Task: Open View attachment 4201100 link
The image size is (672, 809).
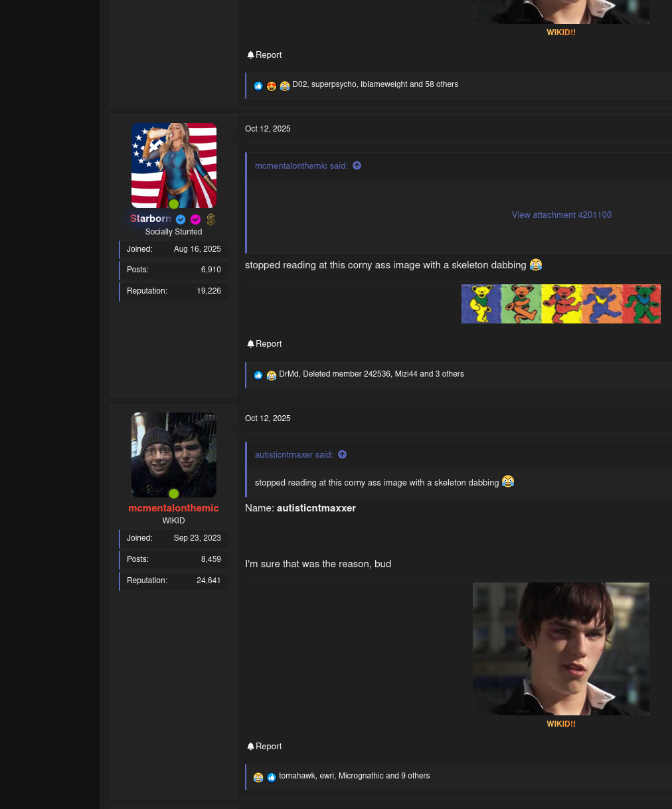Action: 561,215
